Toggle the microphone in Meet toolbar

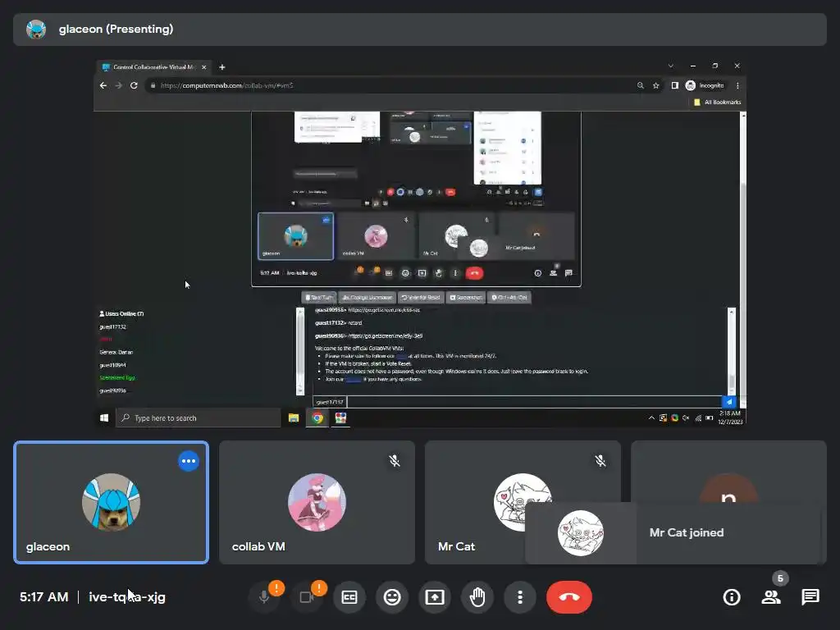(x=264, y=597)
